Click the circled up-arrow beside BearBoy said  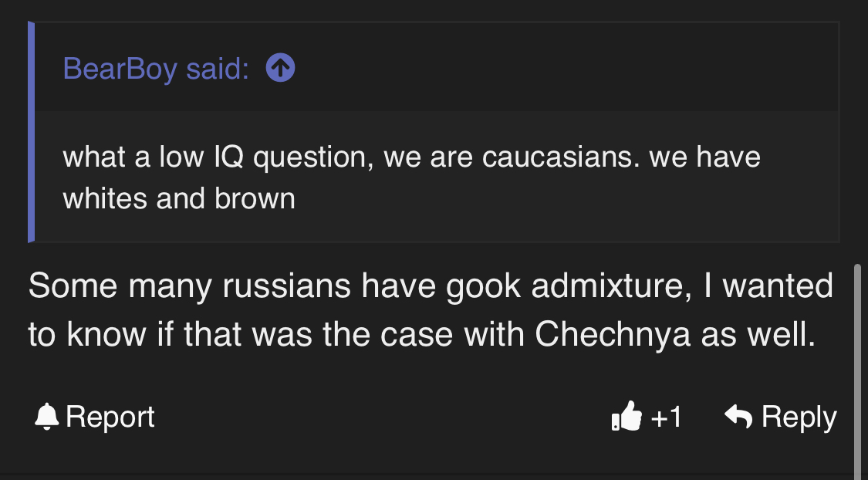(280, 68)
